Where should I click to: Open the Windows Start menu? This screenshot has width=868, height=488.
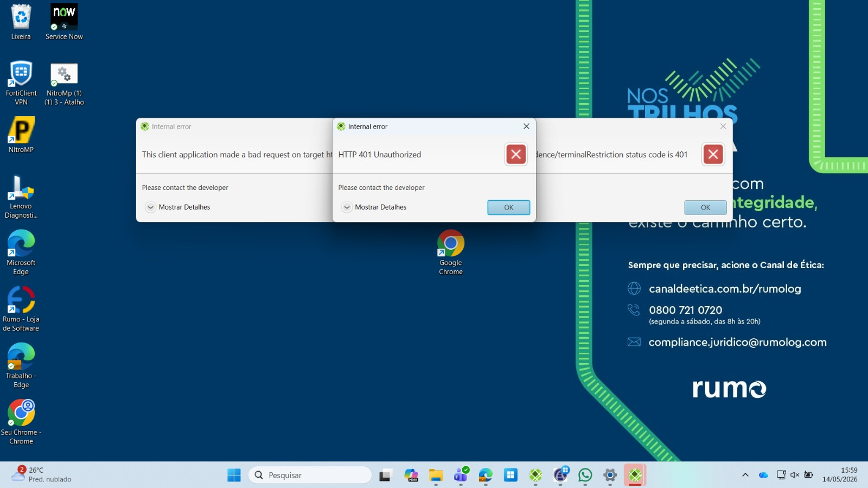pos(234,475)
